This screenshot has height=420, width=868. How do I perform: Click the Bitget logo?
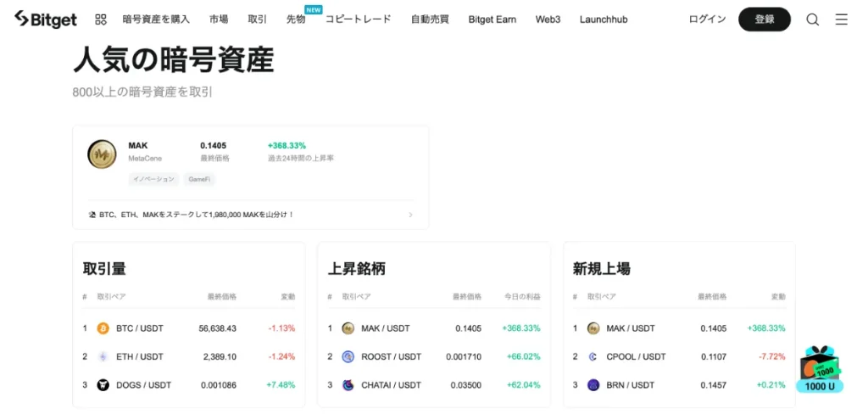tap(46, 20)
